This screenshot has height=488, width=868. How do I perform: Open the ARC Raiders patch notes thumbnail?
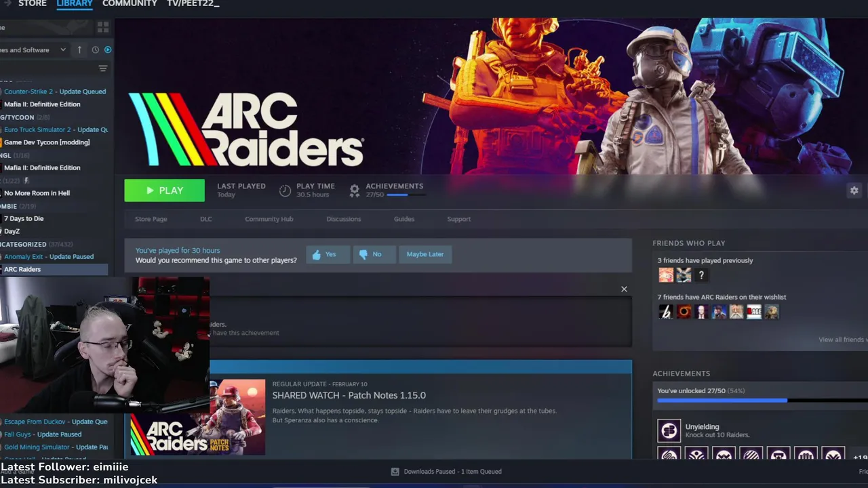pos(198,417)
